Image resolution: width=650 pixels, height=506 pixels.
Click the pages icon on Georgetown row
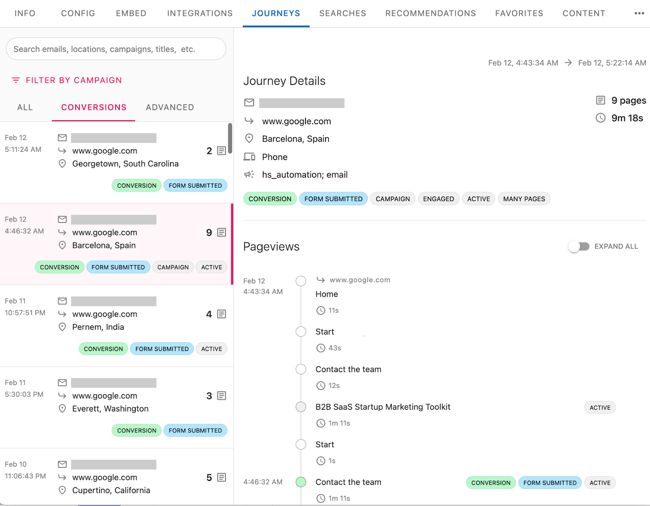tap(222, 151)
